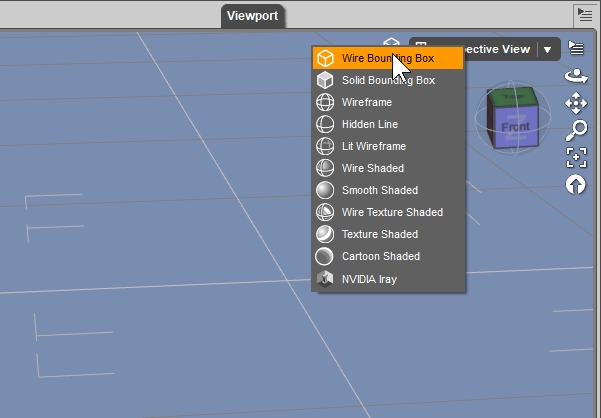Select Texture Shaded draw style

pos(388,234)
